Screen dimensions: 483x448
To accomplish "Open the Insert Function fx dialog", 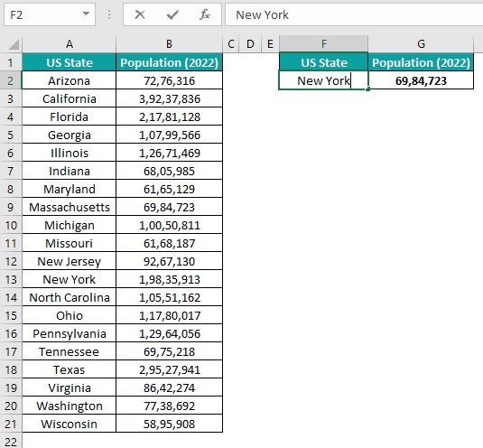I will point(205,14).
